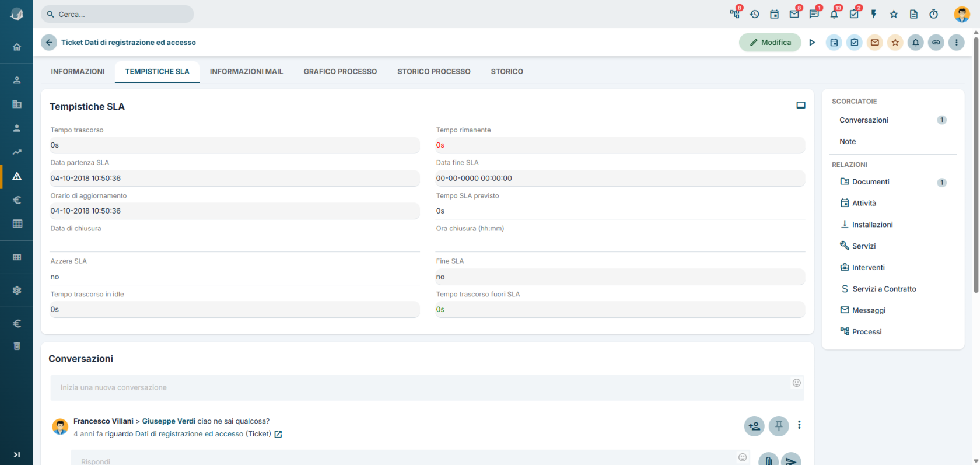Image resolution: width=980 pixels, height=465 pixels.
Task: Copy link with grey chain round button
Action: pos(936,42)
